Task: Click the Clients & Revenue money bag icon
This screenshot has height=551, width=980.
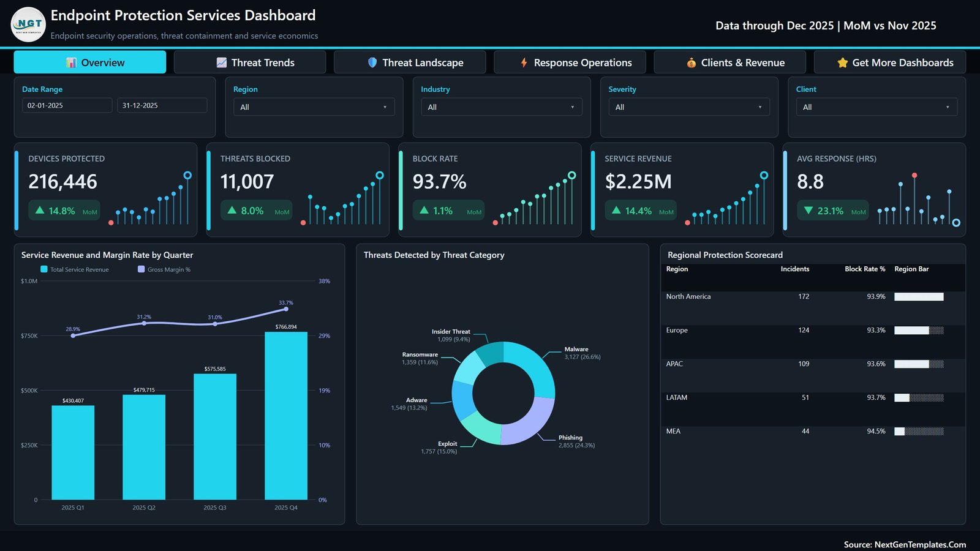Action: [692, 62]
